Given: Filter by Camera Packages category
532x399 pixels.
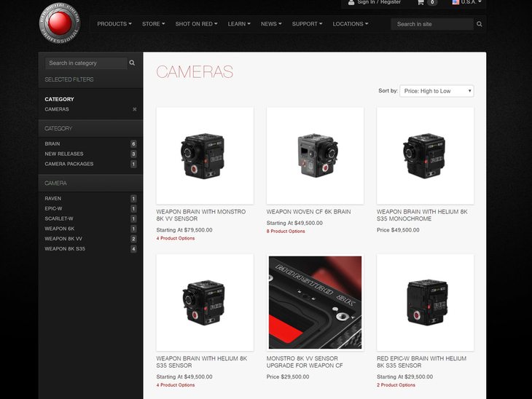Looking at the screenshot, I should pos(69,164).
